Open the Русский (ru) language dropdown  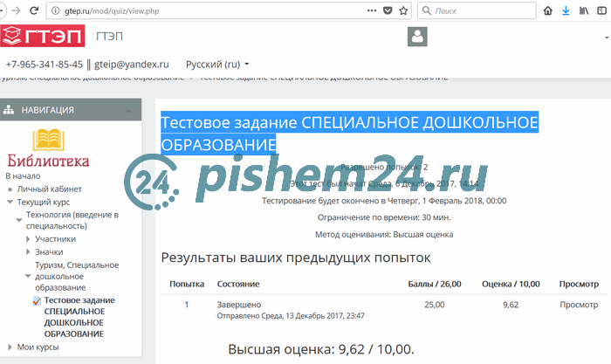pos(217,65)
